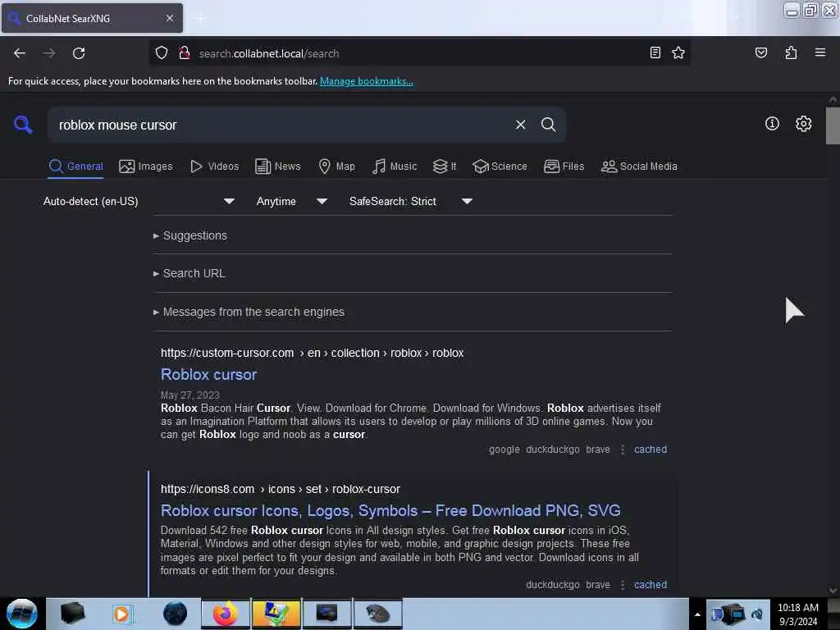This screenshot has width=840, height=630.
Task: Click the SearXNG logo magnifier
Action: [x=23, y=125]
